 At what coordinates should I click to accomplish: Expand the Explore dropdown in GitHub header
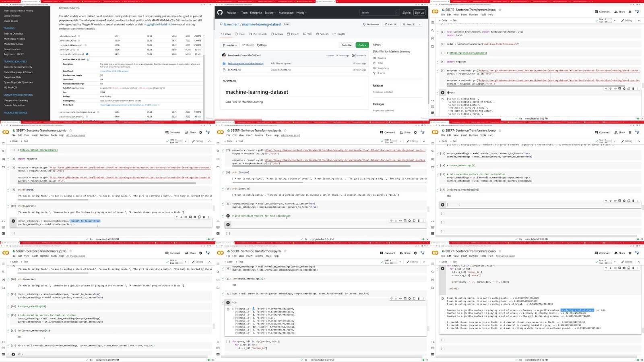click(270, 12)
